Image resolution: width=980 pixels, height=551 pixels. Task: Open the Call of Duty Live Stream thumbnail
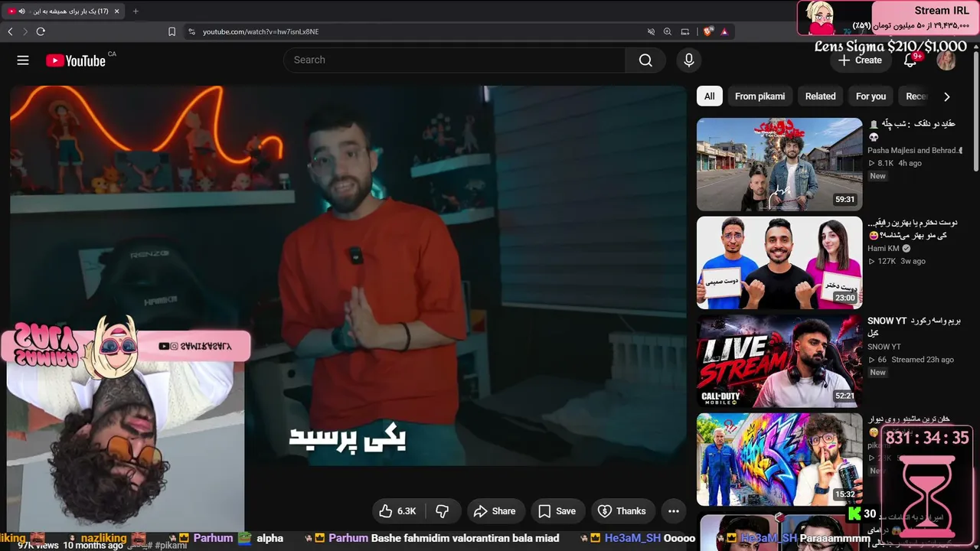pos(779,361)
